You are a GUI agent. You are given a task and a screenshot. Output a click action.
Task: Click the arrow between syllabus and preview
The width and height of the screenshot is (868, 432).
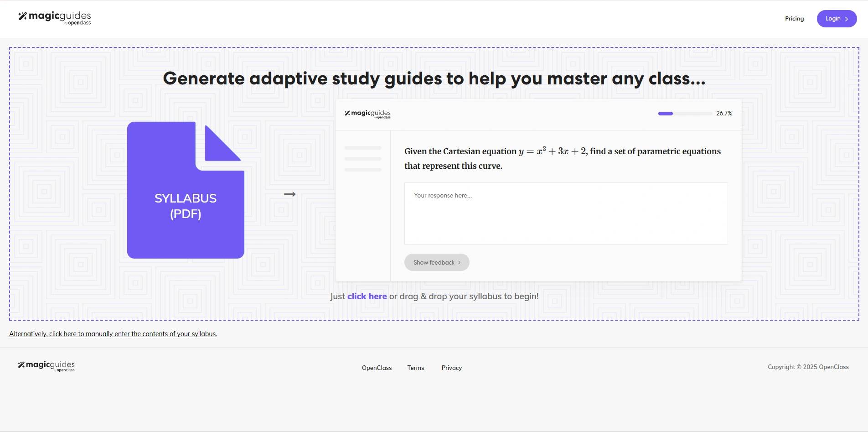tap(289, 194)
